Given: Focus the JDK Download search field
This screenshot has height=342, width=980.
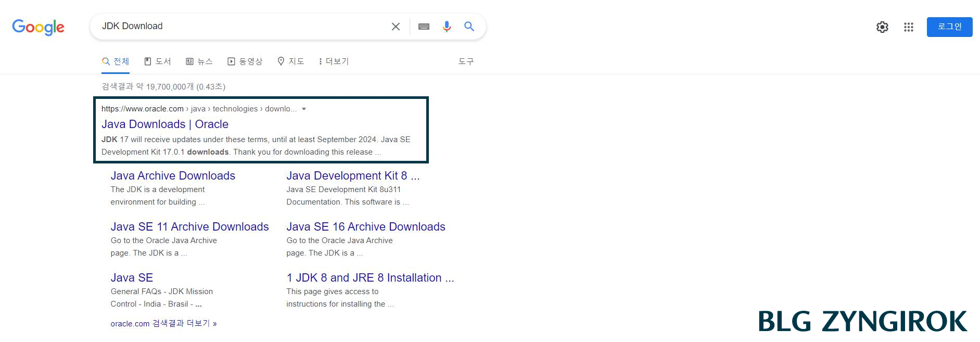Looking at the screenshot, I should click(242, 26).
